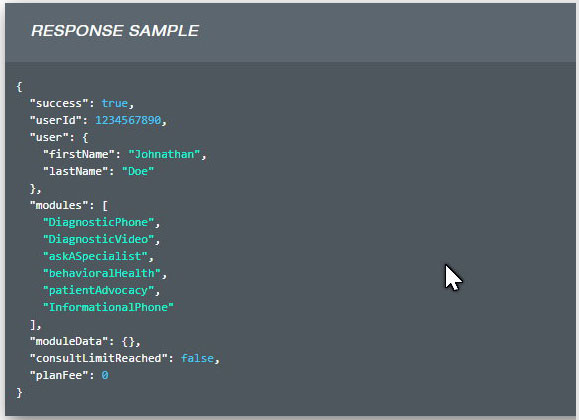Click the "modules" array key
The width and height of the screenshot is (579, 420).
59,205
